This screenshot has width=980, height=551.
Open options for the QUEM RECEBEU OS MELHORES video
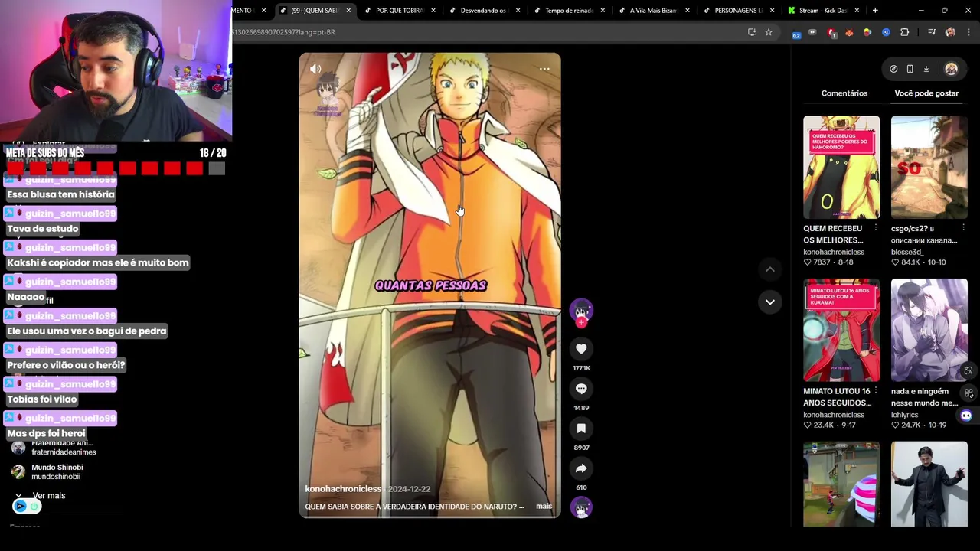pyautogui.click(x=876, y=228)
